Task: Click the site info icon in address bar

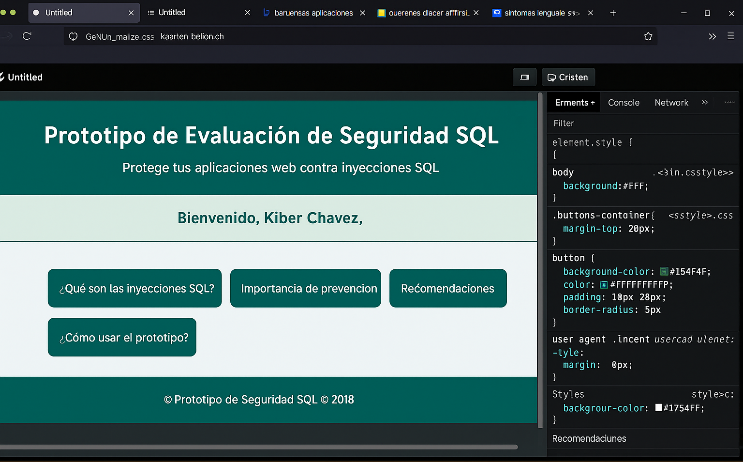Action: click(73, 36)
